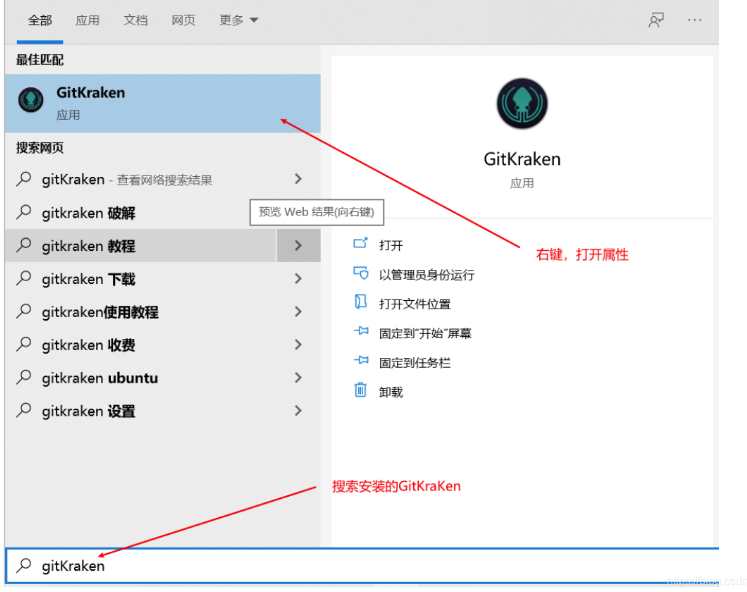Expand the gitkraken 下载 preview arrow

pos(298,278)
